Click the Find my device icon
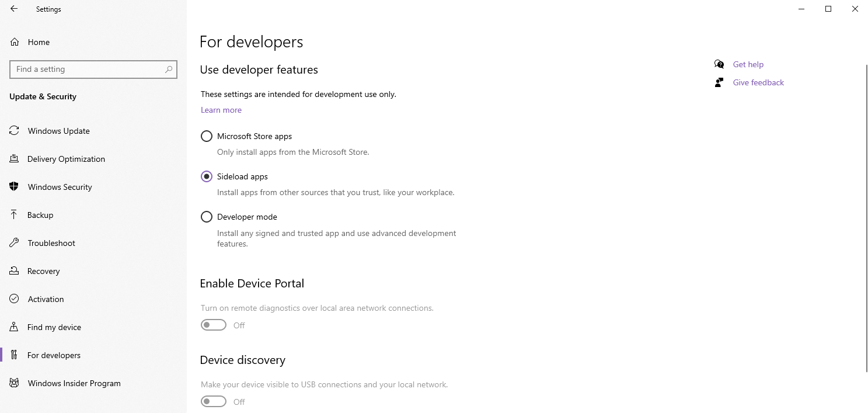Image resolution: width=868 pixels, height=413 pixels. (14, 327)
